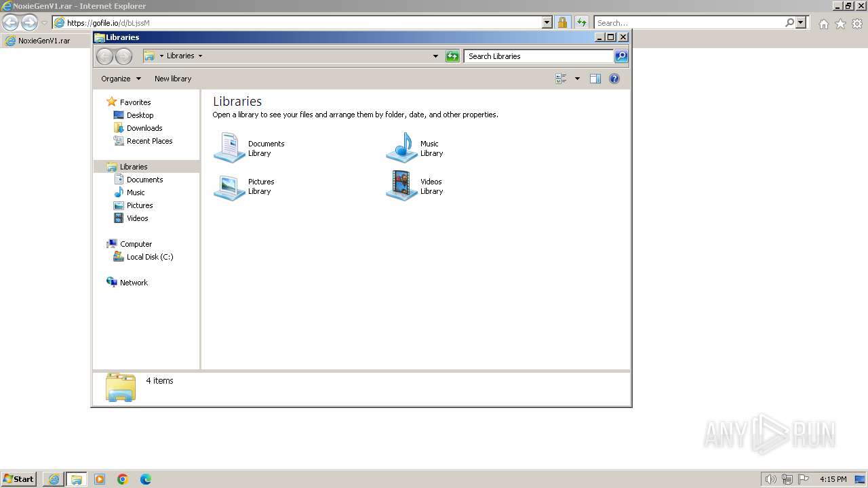Click the Libraries folder icon in address bar

pos(149,56)
